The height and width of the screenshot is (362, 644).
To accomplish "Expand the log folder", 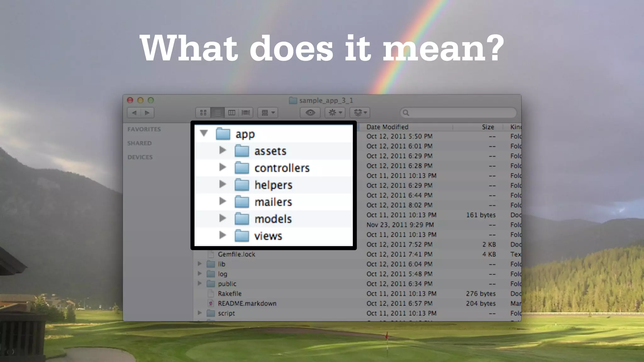I will point(200,274).
